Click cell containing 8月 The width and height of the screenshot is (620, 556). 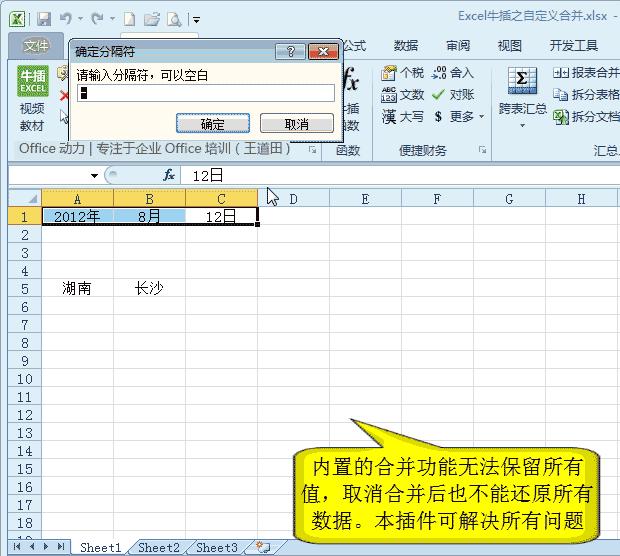point(149,216)
